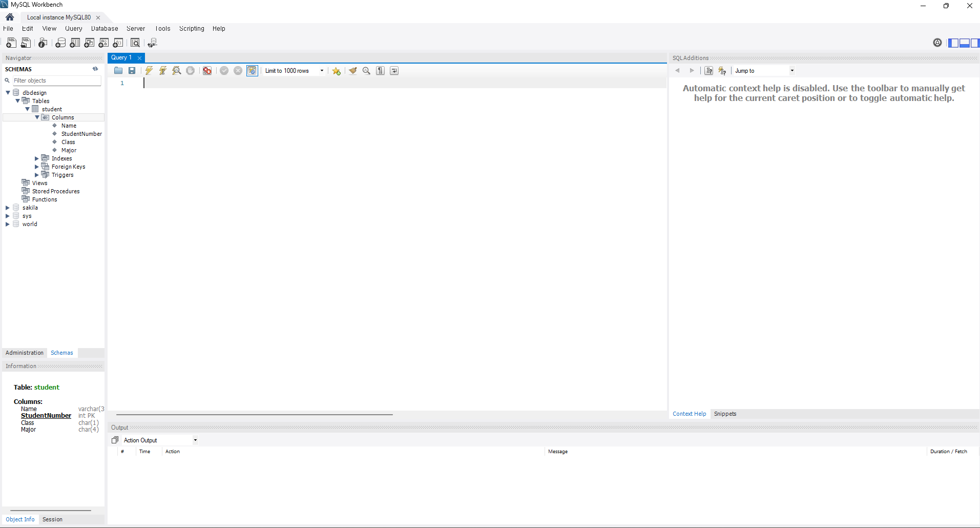Create a new view icon

click(x=89, y=43)
